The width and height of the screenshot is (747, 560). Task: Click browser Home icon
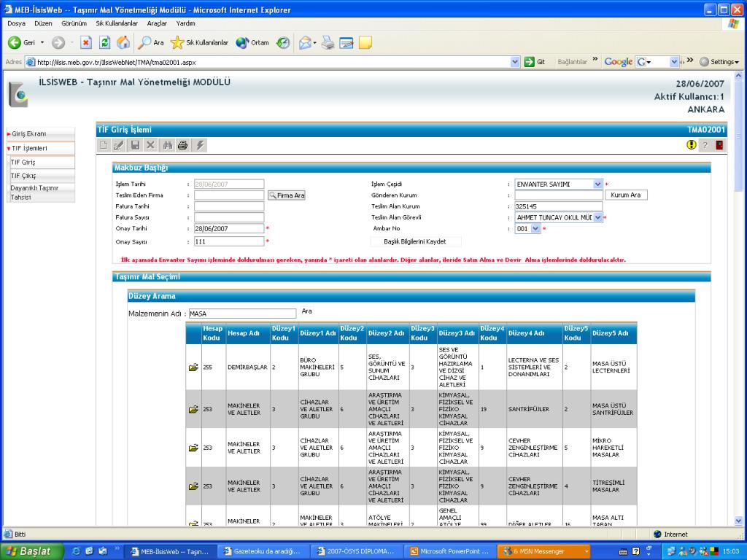click(123, 42)
